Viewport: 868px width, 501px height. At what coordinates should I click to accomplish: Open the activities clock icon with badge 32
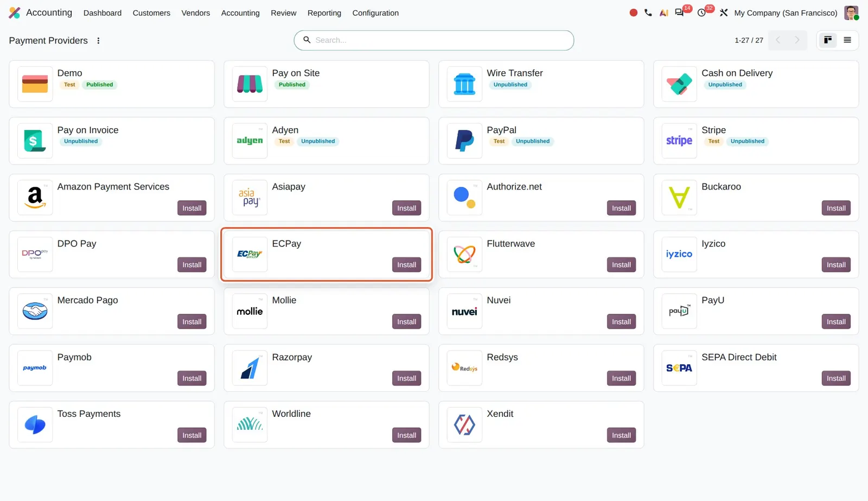pyautogui.click(x=702, y=12)
